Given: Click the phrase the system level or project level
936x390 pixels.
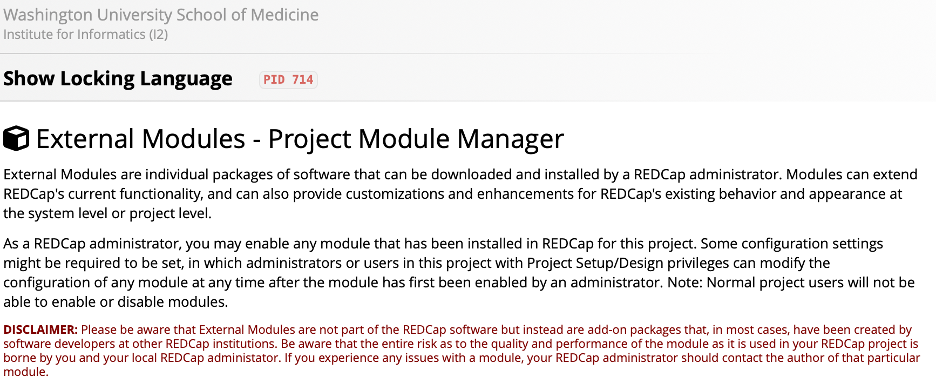Looking at the screenshot, I should 107,214.
